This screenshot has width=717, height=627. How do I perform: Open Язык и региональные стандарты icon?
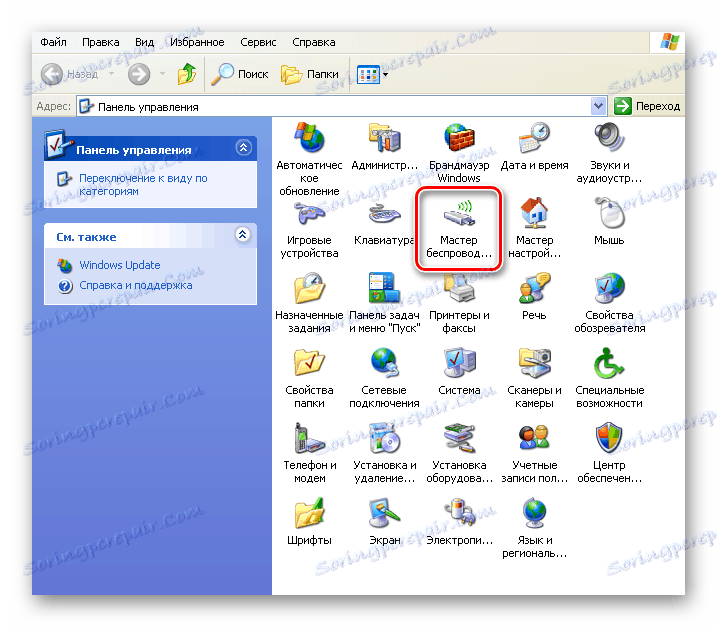tap(534, 513)
